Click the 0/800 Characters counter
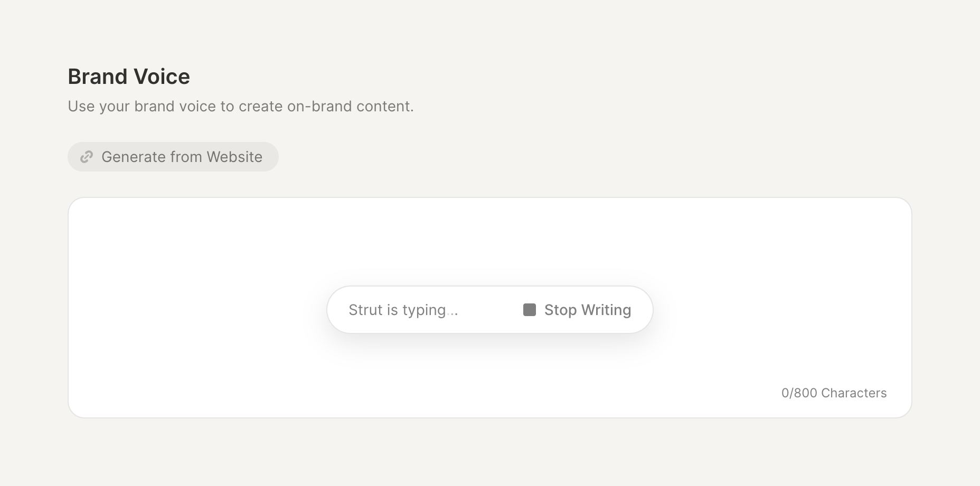This screenshot has height=486, width=980. (x=834, y=393)
